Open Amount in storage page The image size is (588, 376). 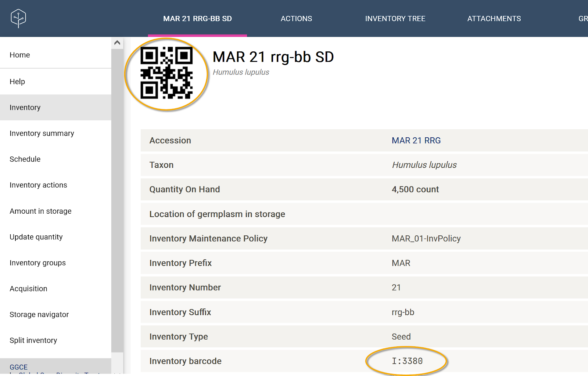[x=55, y=211]
